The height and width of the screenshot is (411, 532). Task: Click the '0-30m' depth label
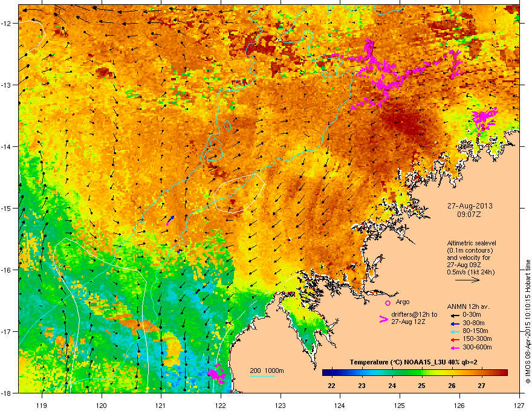(472, 315)
